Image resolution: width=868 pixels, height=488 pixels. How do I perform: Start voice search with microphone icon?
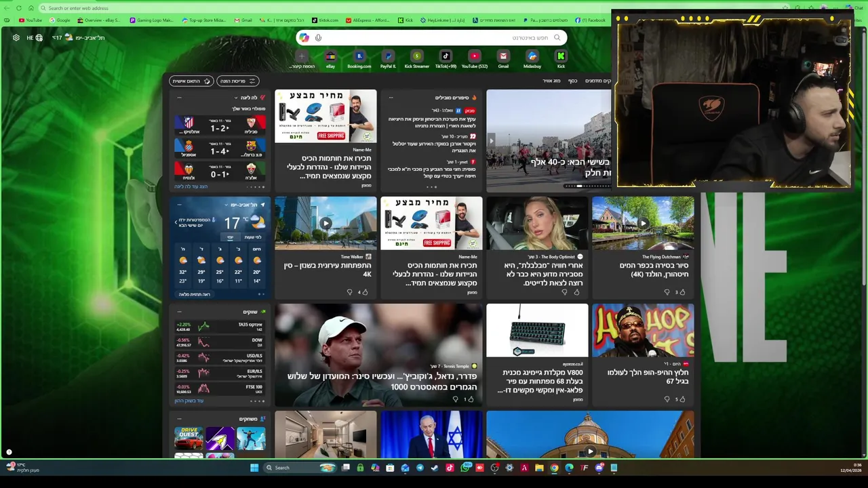click(318, 38)
